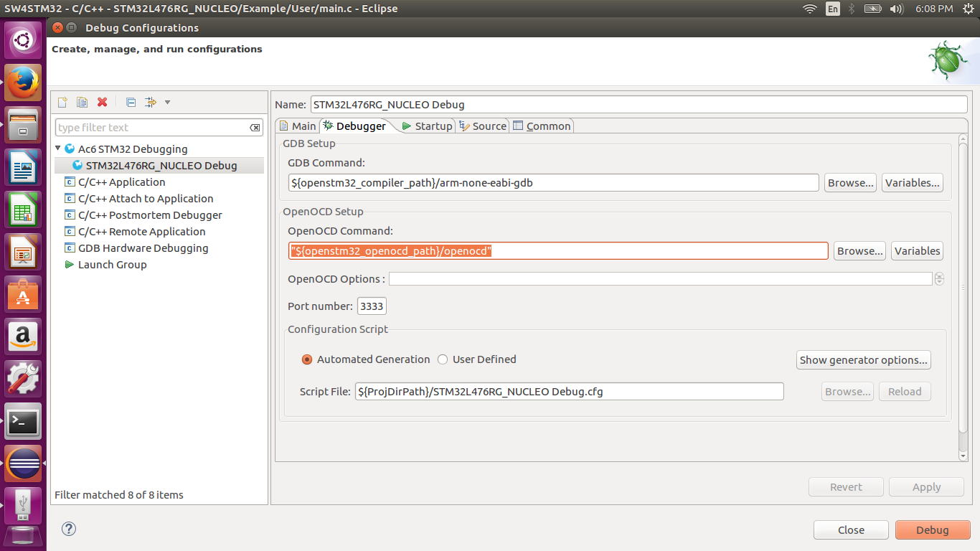The height and width of the screenshot is (551, 980).
Task: Open the filter dropdown arrow in toolbar
Action: click(167, 102)
